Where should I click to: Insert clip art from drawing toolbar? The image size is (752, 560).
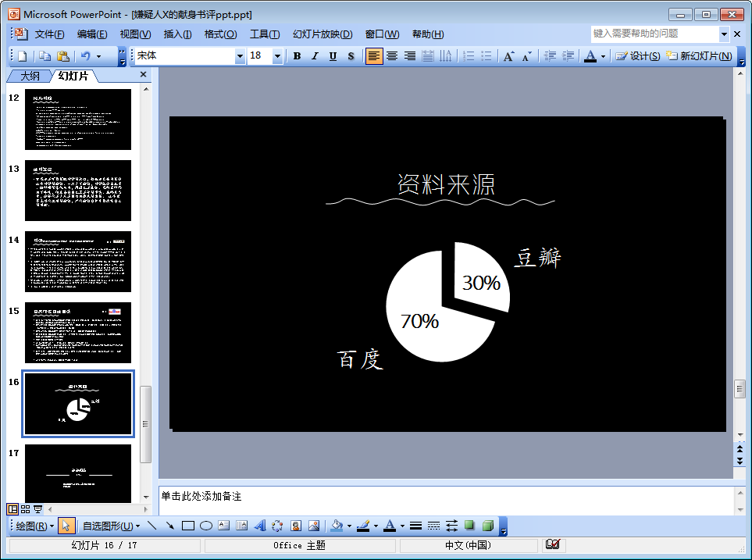tap(295, 526)
